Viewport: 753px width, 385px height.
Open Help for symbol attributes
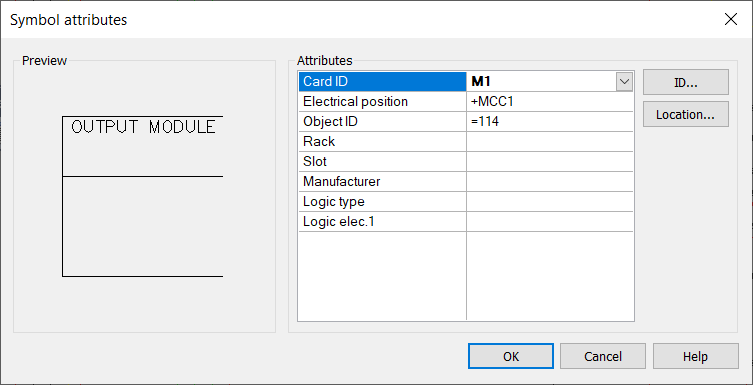point(695,356)
